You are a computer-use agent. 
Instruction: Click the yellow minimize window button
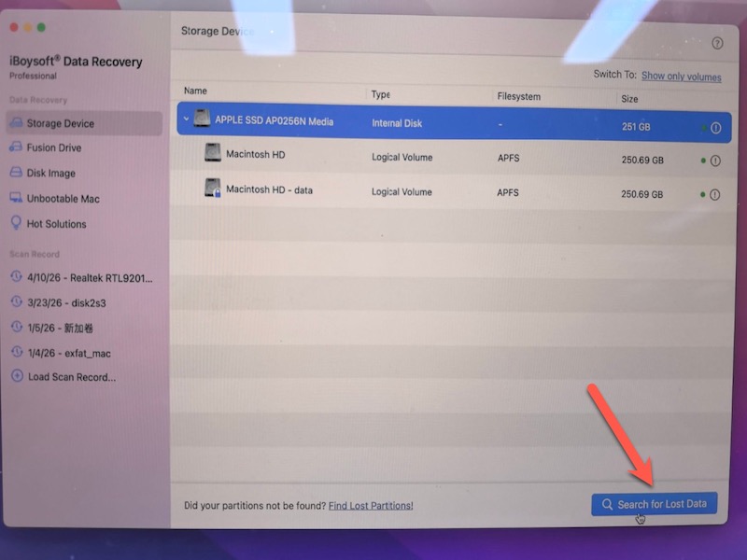(x=28, y=28)
